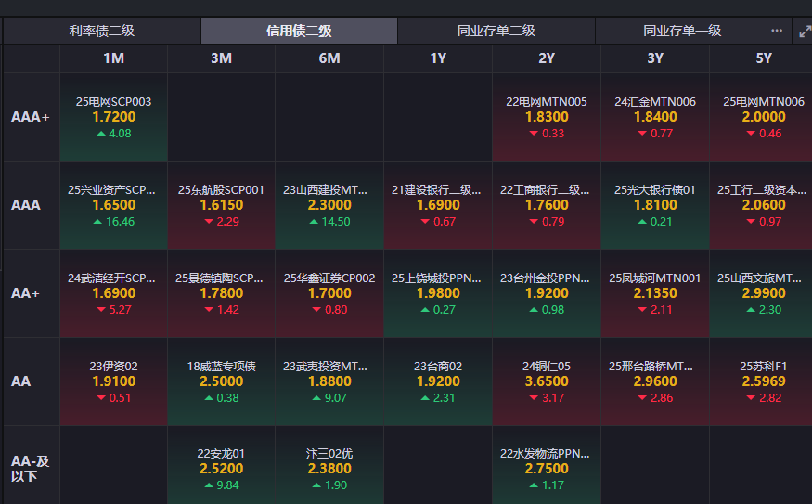Open the 25山西文旅MT bond cell
Viewport: 812px width, 504px height.
click(x=761, y=293)
